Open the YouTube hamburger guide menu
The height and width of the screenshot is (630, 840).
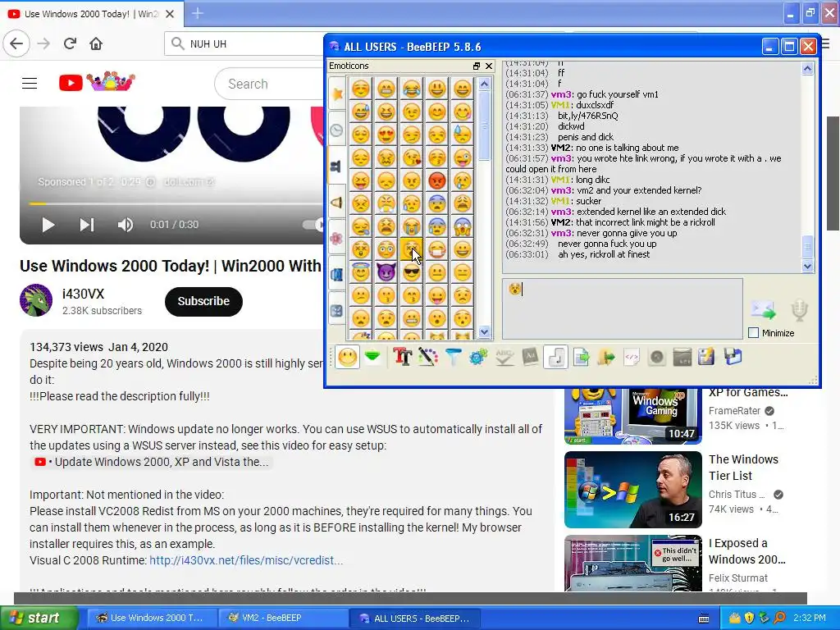coord(30,84)
